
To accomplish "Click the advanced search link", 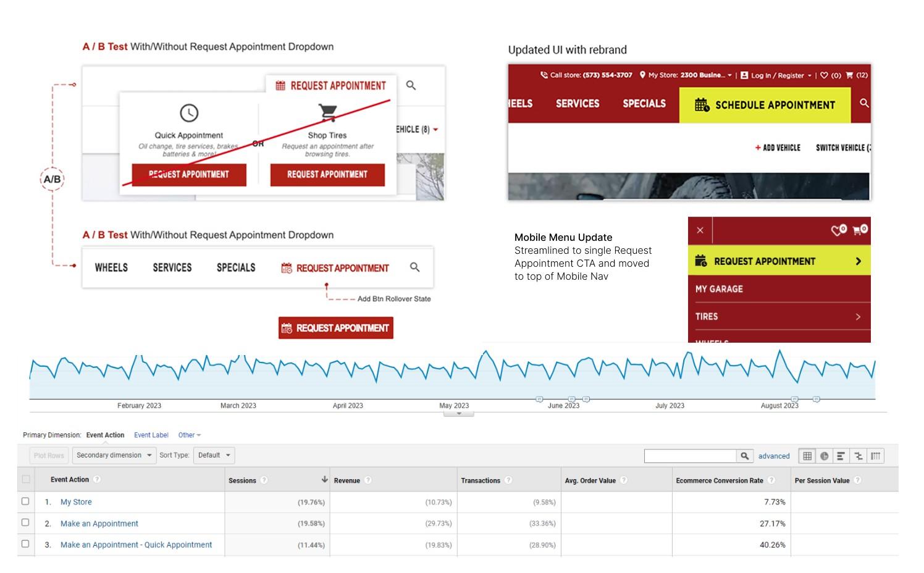I will coord(774,456).
